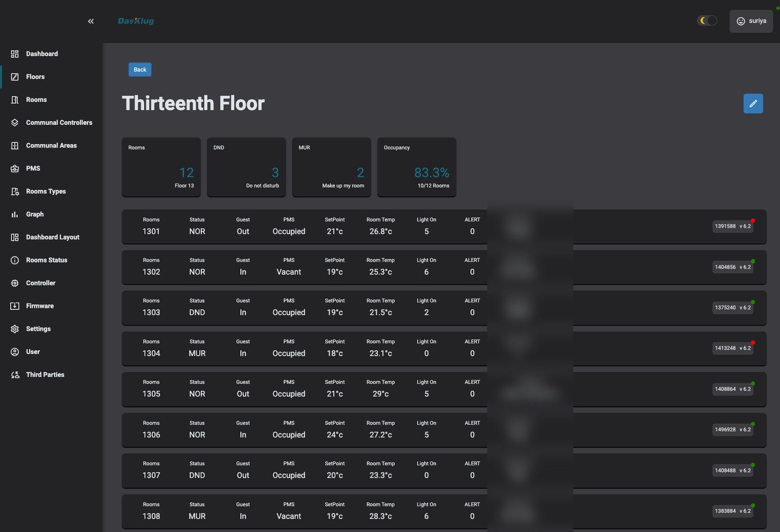Click room number 1308
Screen dimensions: 780x532
coord(151,516)
